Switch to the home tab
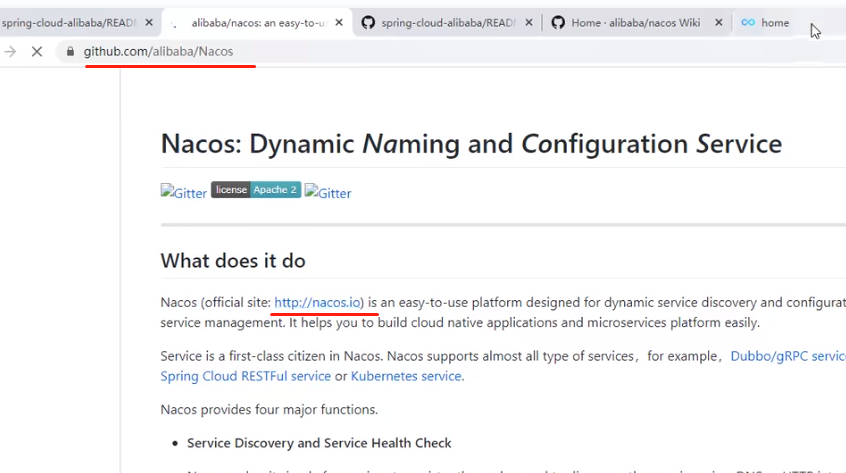 point(775,23)
